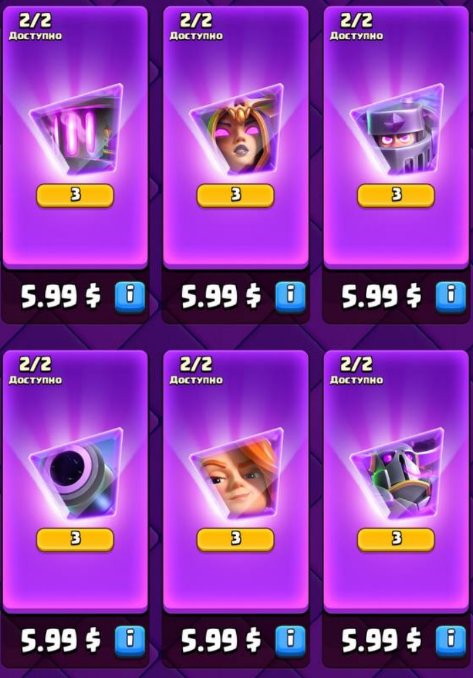This screenshot has height=678, width=473.
Task: Select the neon cage evolution shard icon
Action: click(x=76, y=131)
